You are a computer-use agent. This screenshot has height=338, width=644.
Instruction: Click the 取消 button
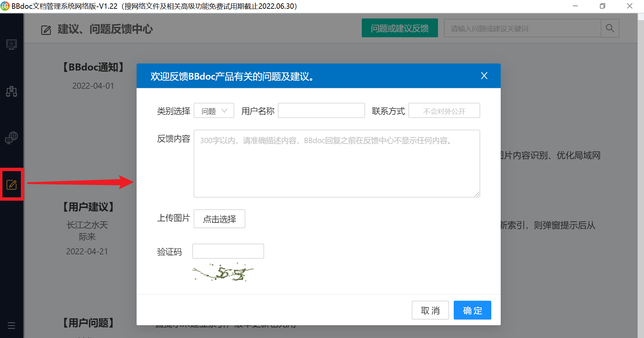[x=430, y=310]
